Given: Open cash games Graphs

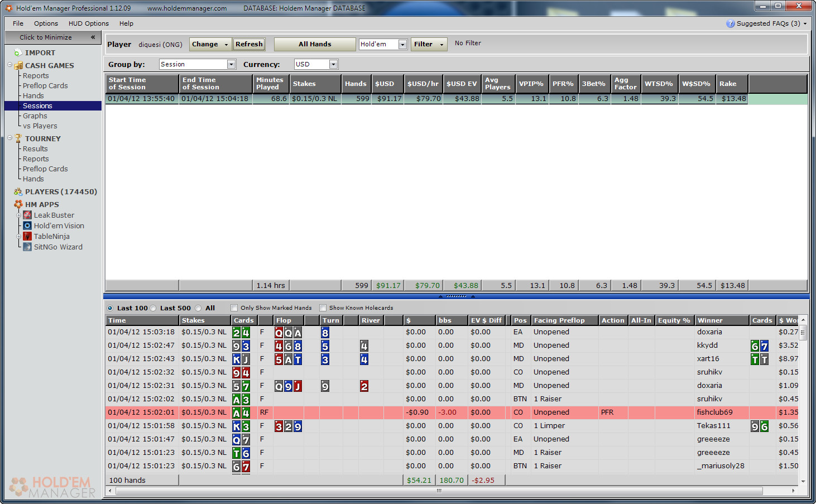Looking at the screenshot, I should coord(35,116).
